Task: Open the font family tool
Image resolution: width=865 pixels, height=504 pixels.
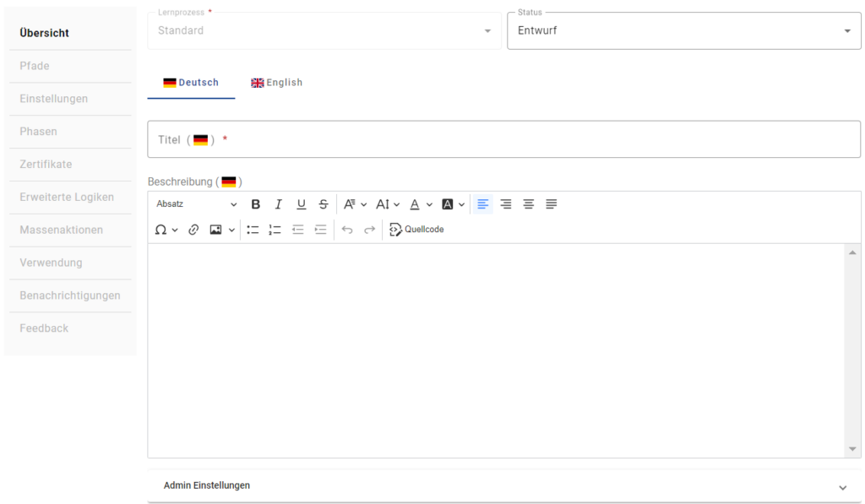Action: [x=349, y=204]
